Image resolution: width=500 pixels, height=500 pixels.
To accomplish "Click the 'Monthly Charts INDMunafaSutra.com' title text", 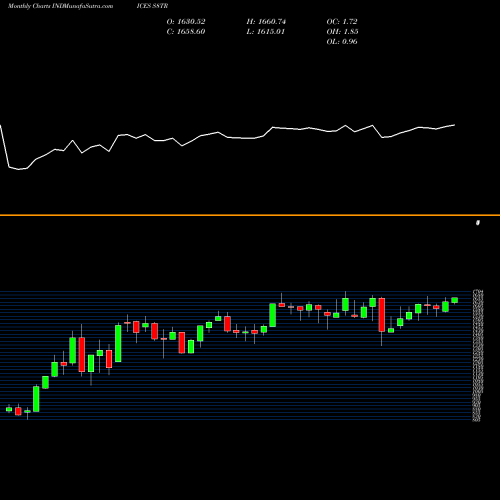I will click(60, 6).
